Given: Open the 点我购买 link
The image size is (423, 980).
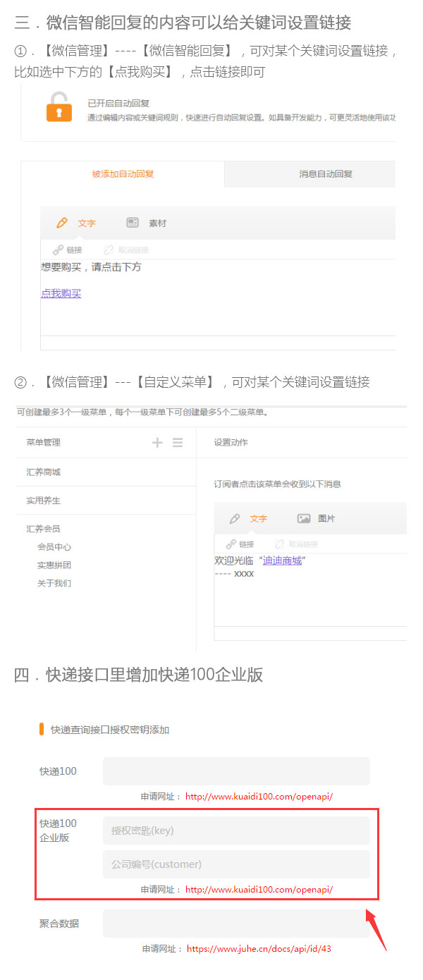Looking at the screenshot, I should 61,293.
